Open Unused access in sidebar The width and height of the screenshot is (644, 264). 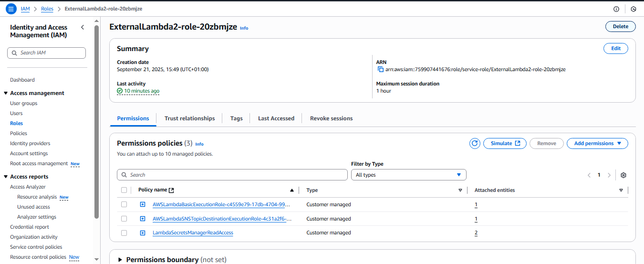click(x=33, y=207)
